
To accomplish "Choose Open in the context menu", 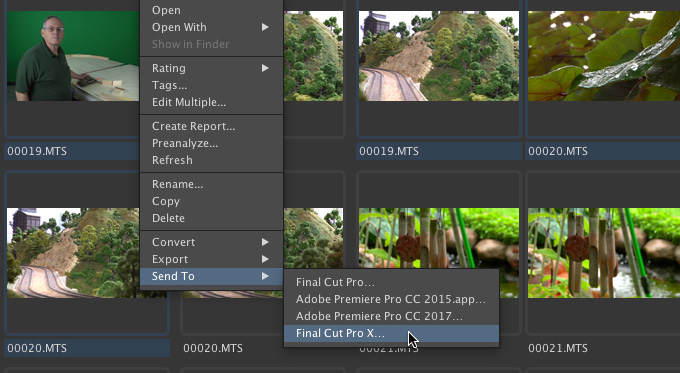I will click(211, 10).
